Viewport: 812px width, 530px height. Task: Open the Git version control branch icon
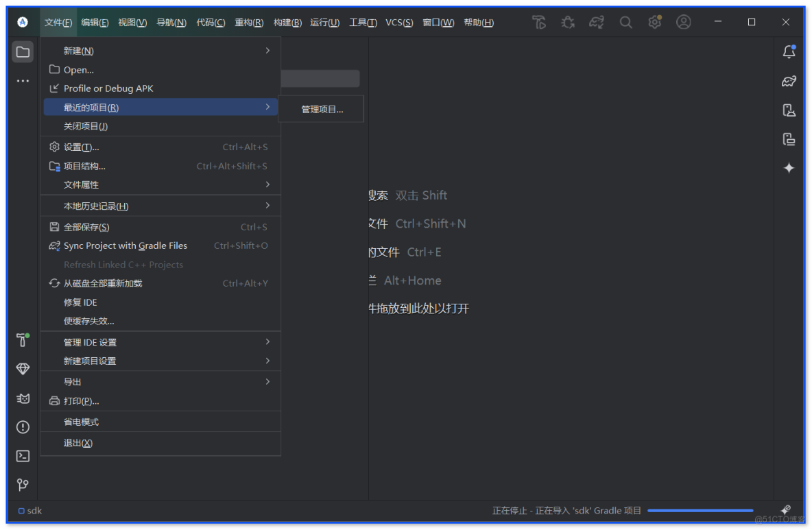(23, 483)
